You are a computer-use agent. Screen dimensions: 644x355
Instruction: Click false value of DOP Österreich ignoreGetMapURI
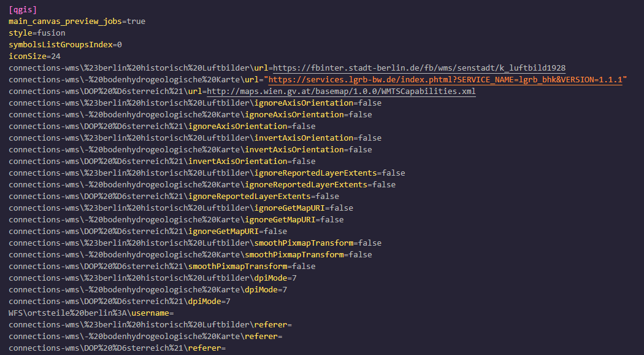(275, 232)
